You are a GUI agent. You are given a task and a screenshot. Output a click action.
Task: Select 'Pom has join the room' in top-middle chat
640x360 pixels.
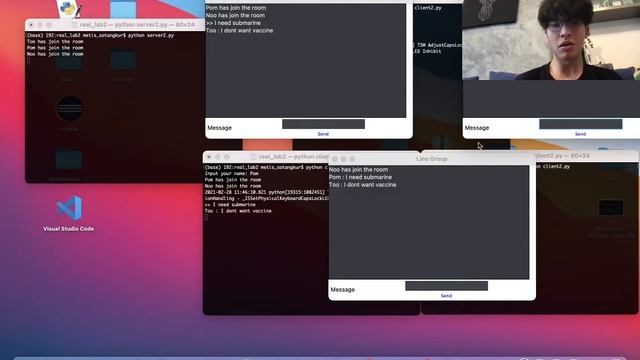pos(236,8)
